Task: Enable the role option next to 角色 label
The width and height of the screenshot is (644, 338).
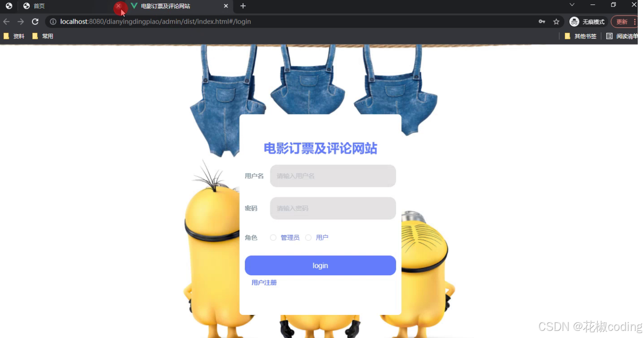Action: click(273, 238)
